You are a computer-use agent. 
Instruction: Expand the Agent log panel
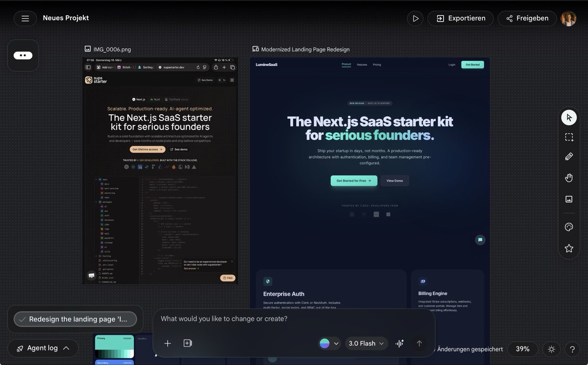43,348
